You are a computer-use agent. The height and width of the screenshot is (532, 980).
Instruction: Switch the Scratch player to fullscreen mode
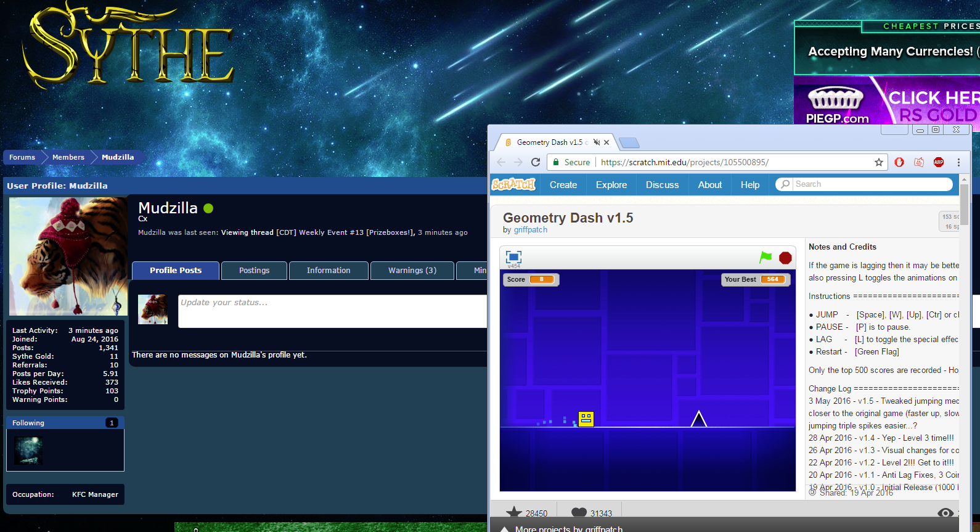point(513,257)
